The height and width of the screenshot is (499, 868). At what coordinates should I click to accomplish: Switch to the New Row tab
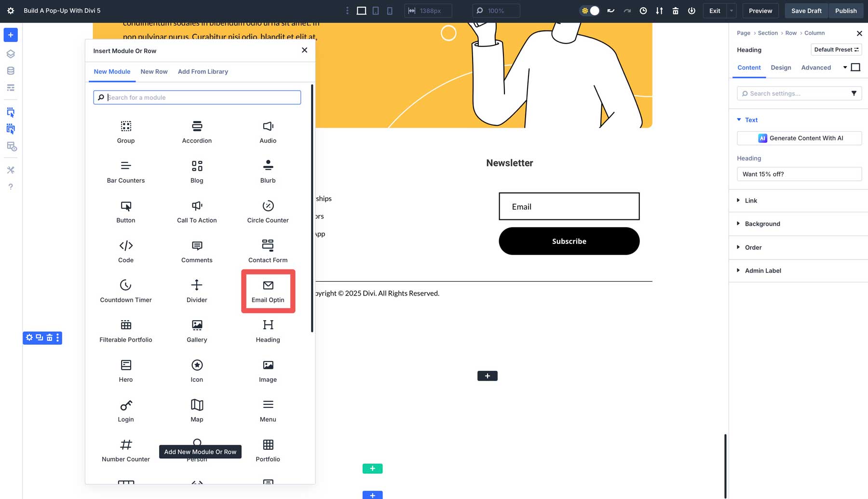pos(154,71)
